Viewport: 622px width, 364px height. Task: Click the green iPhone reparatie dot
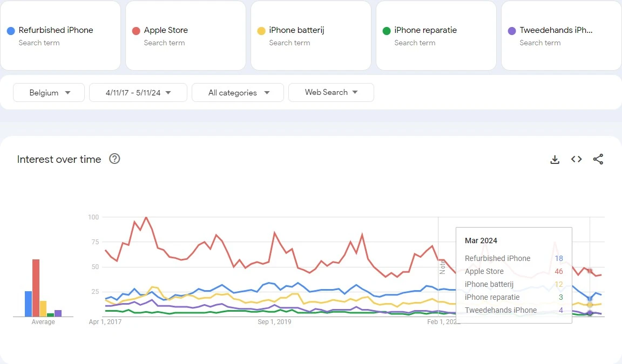point(387,31)
